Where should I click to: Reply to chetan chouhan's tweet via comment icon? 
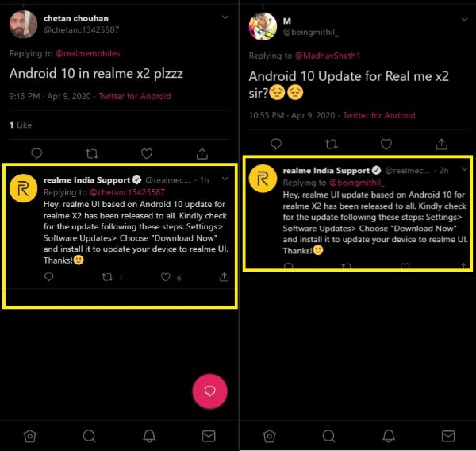(x=36, y=153)
